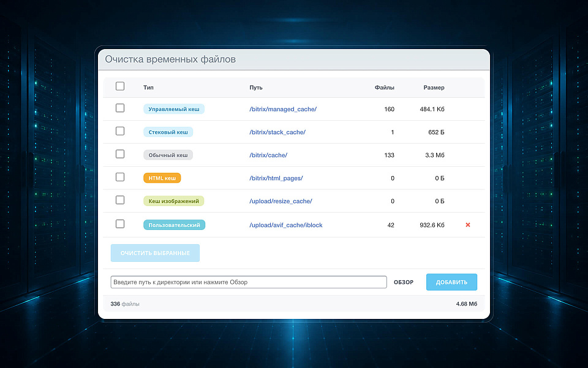Click the 160 files count
This screenshot has width=588, height=368.
(x=390, y=109)
